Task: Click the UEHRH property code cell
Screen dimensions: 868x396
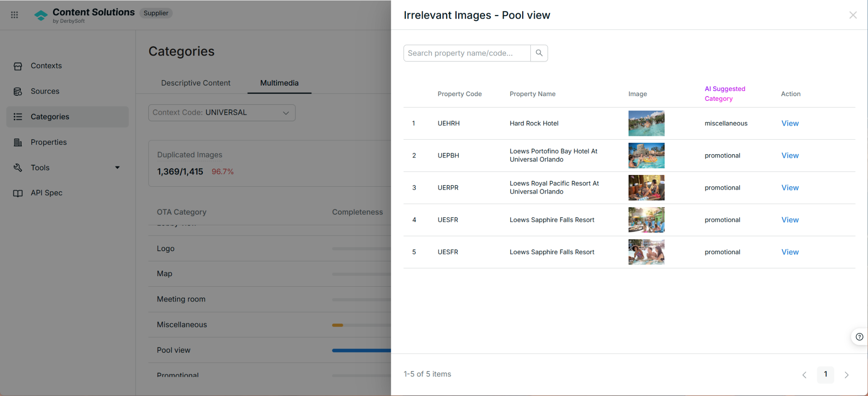Action: coord(448,123)
